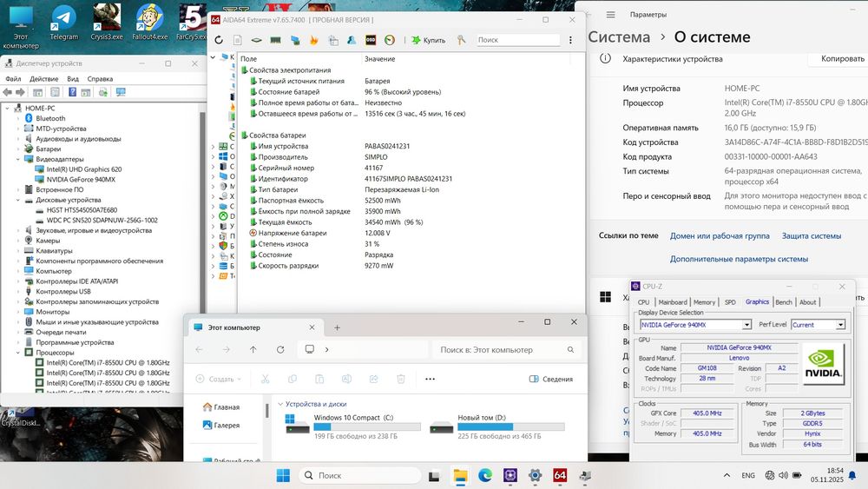Open the CPU-Z Perf Level dropdown
The image size is (868, 489).
[x=840, y=325]
